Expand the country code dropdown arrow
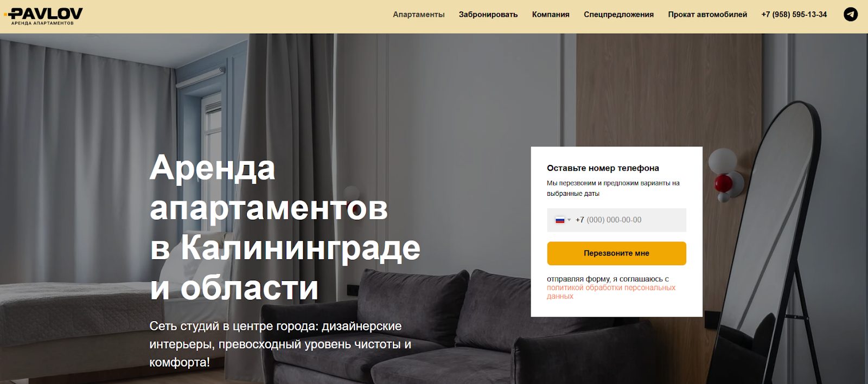Viewport: 868px width, 384px height. point(569,220)
